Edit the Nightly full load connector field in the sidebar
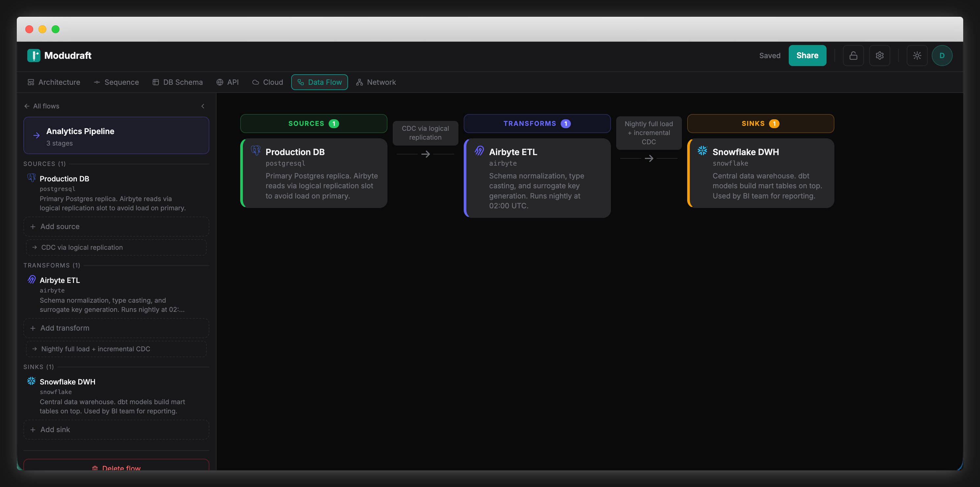Screen dimensions: 980x487 (116, 349)
